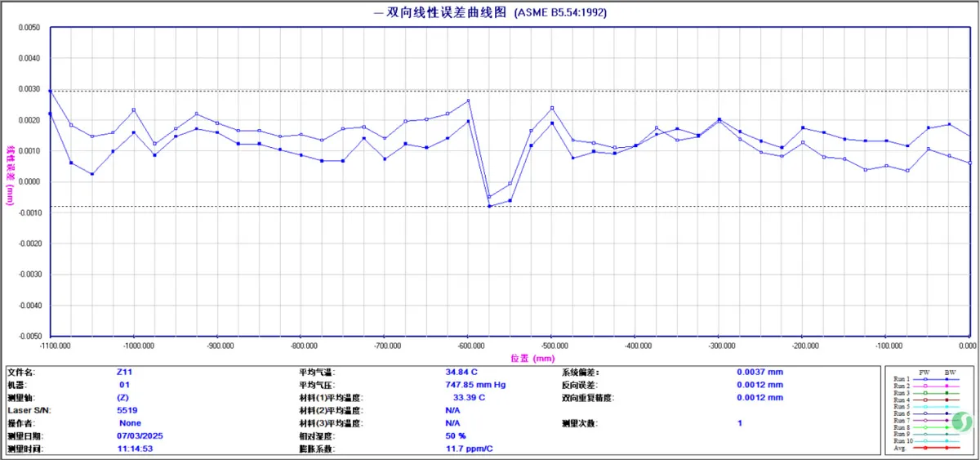This screenshot has height=460, width=980.
Task: Click the Laser S/N value 5519
Action: 127,410
